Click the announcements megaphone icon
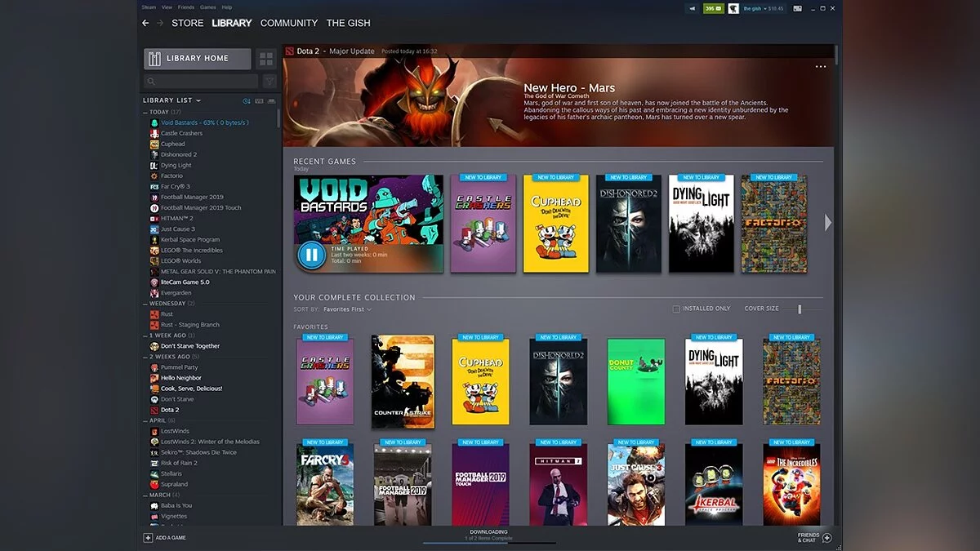 coord(693,8)
